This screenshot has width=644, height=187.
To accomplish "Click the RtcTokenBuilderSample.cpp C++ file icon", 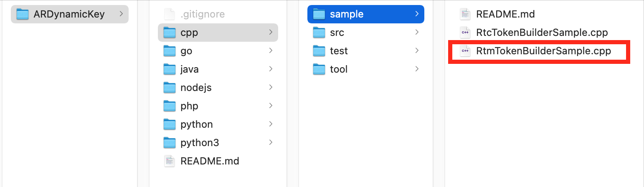I will 465,33.
